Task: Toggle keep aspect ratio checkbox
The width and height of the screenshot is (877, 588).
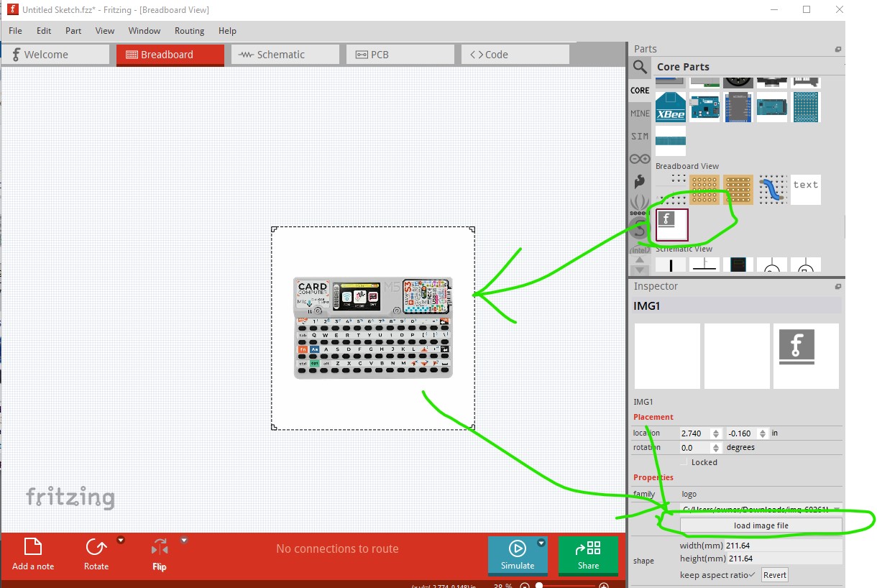Action: click(x=751, y=575)
